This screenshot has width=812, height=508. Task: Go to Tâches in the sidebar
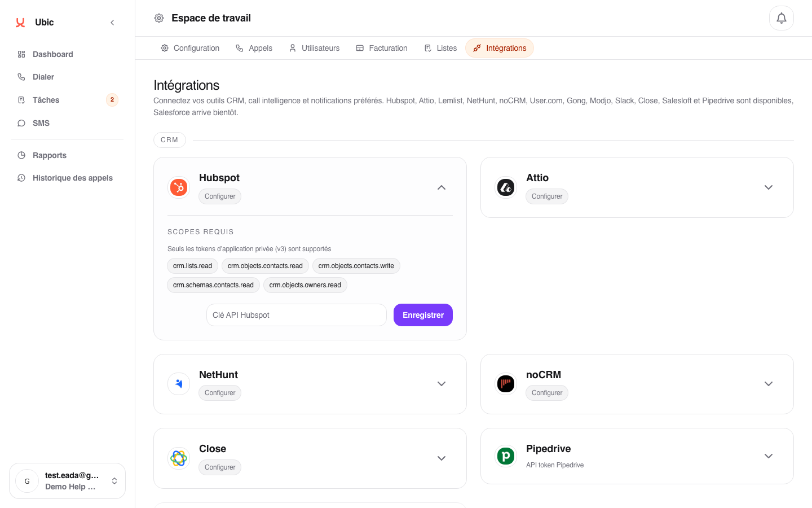[x=46, y=100]
